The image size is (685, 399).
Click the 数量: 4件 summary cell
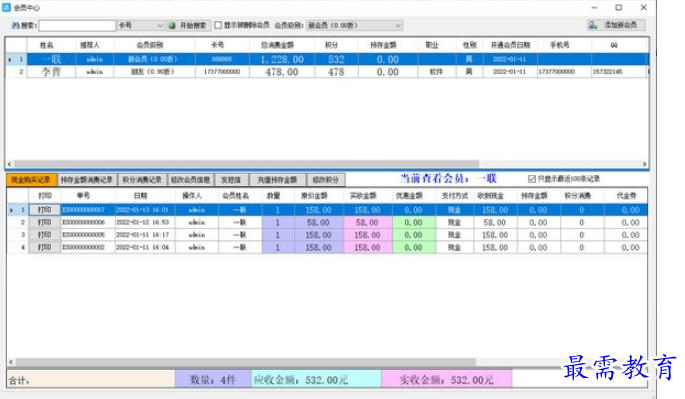(x=213, y=380)
